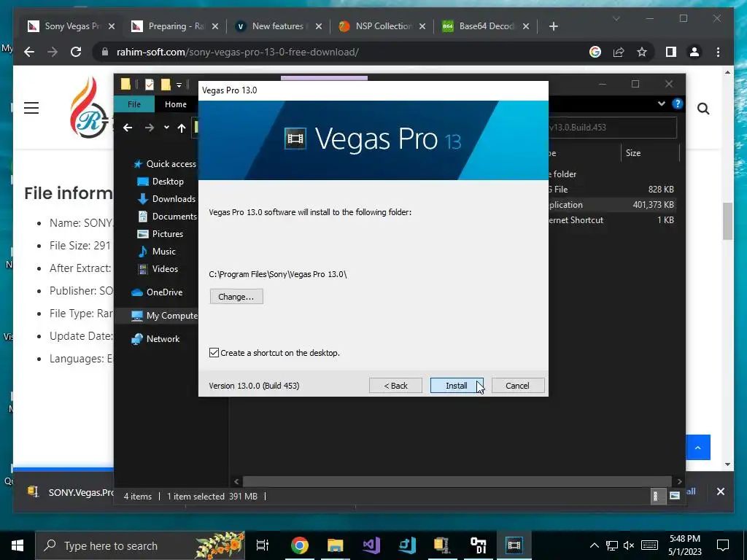Open Chrome profile icon
The image size is (747, 560).
[x=694, y=52]
